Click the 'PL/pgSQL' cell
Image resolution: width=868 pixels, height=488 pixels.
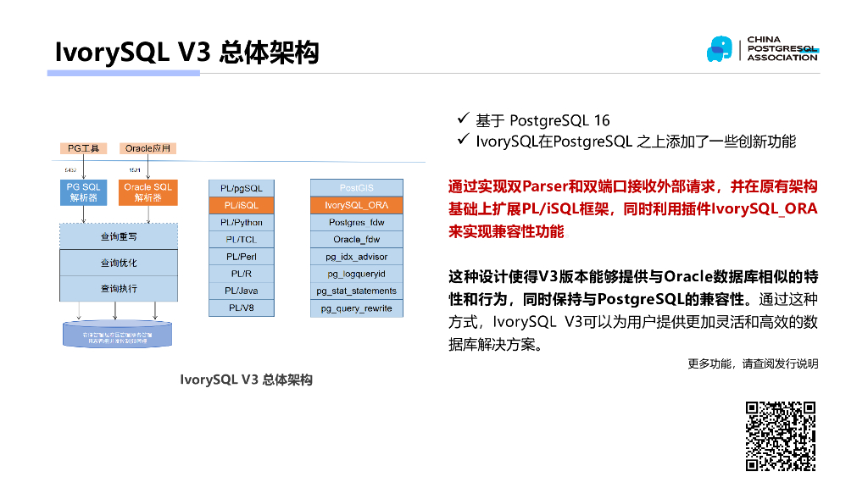point(242,188)
